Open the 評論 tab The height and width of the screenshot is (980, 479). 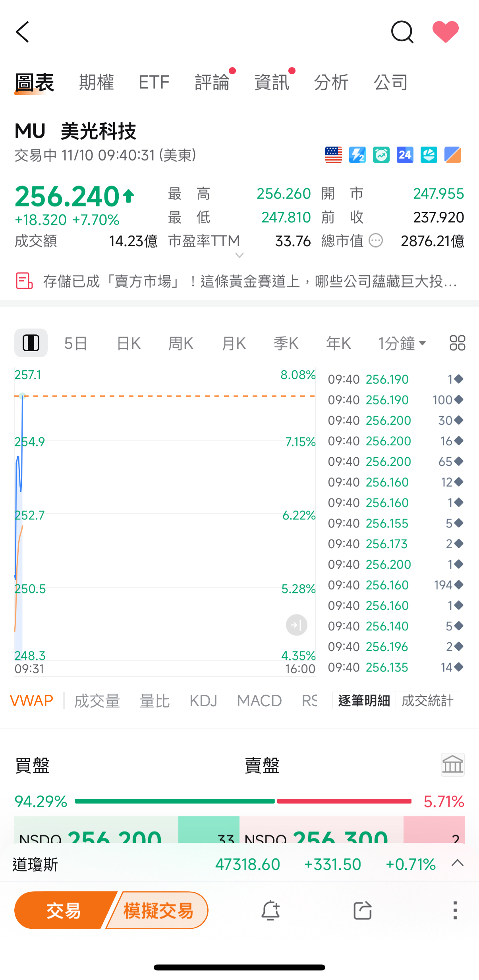click(x=212, y=83)
